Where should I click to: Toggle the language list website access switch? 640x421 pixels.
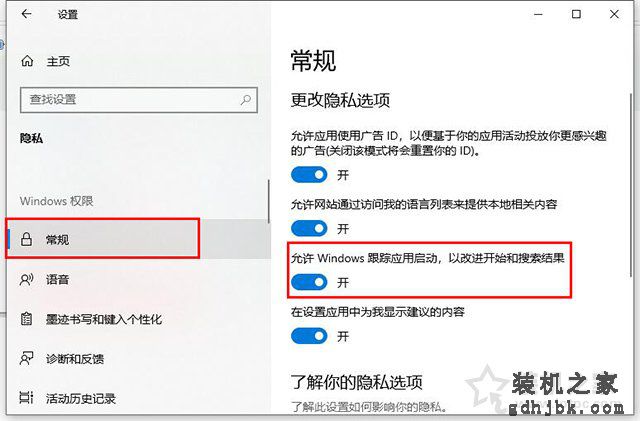(309, 228)
